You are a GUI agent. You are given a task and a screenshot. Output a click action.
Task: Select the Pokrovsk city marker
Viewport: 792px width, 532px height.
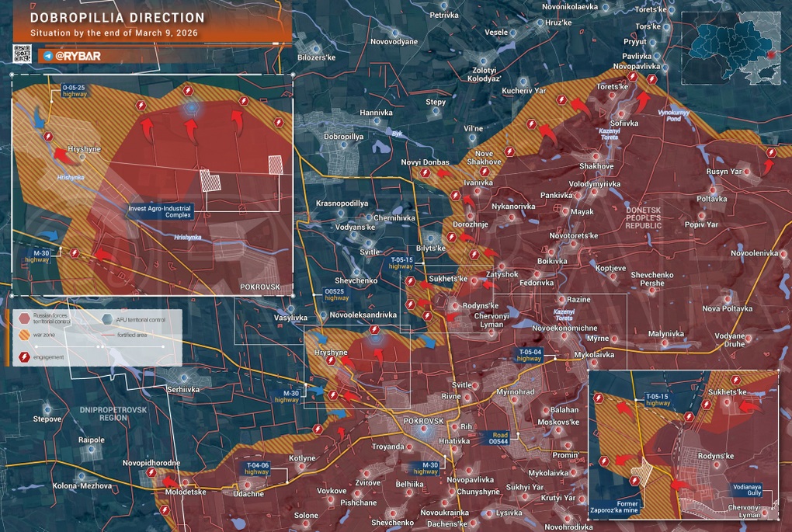coord(423,429)
